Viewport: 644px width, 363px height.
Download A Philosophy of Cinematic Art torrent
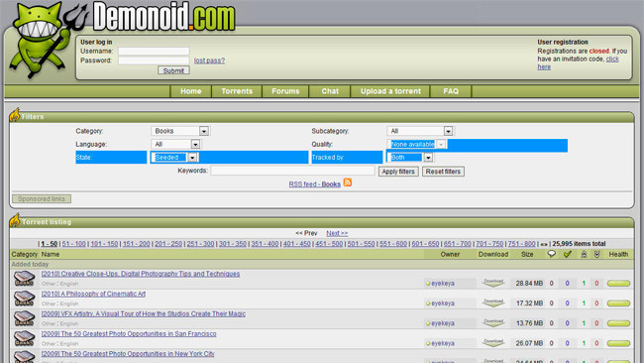pos(493,302)
